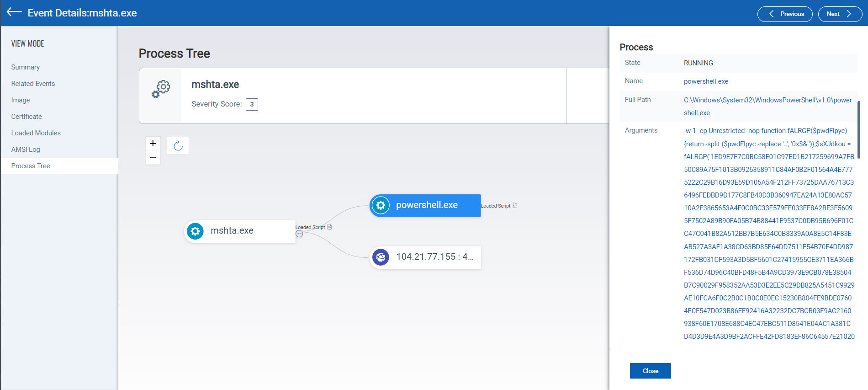This screenshot has width=868, height=390.
Task: Click the powershell.exe name value
Action: (706, 81)
